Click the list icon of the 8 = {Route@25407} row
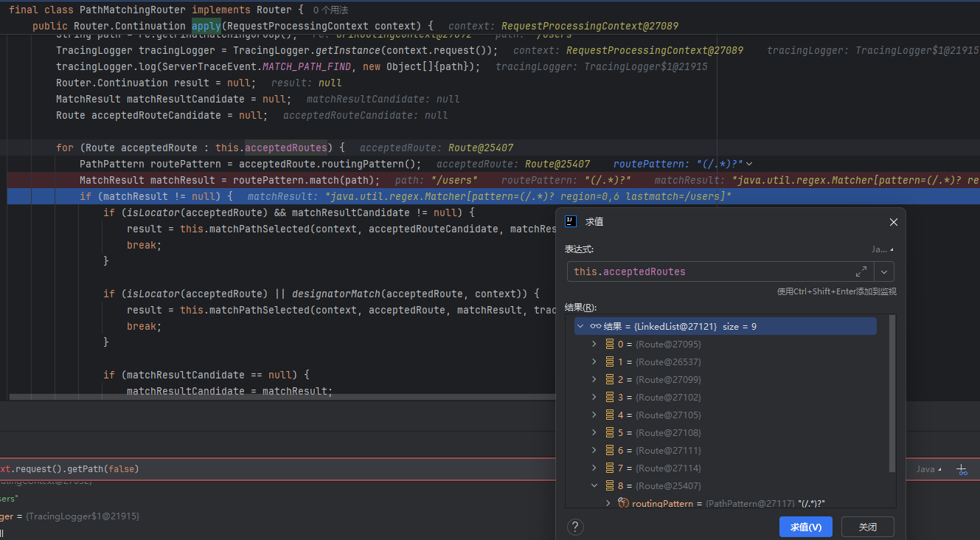Image resolution: width=980 pixels, height=540 pixels. [x=610, y=485]
